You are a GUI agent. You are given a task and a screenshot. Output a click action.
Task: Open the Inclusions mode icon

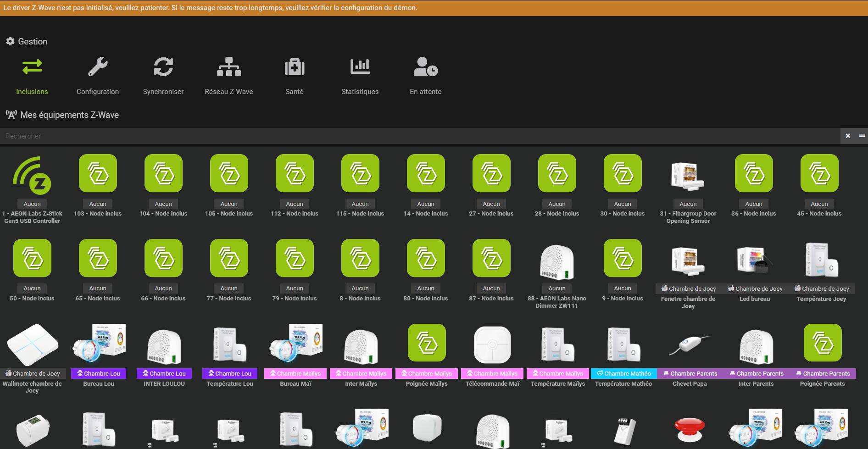32,67
